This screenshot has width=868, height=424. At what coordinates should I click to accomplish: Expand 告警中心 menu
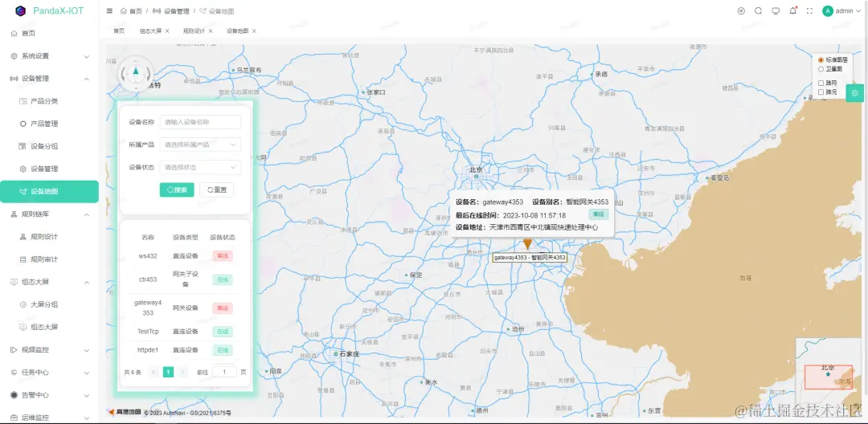pos(49,395)
